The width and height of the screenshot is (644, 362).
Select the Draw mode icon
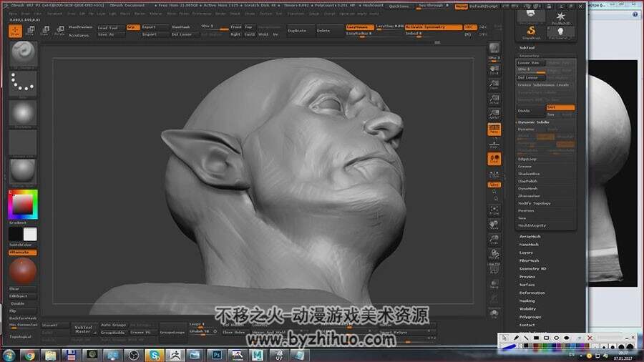(16, 31)
